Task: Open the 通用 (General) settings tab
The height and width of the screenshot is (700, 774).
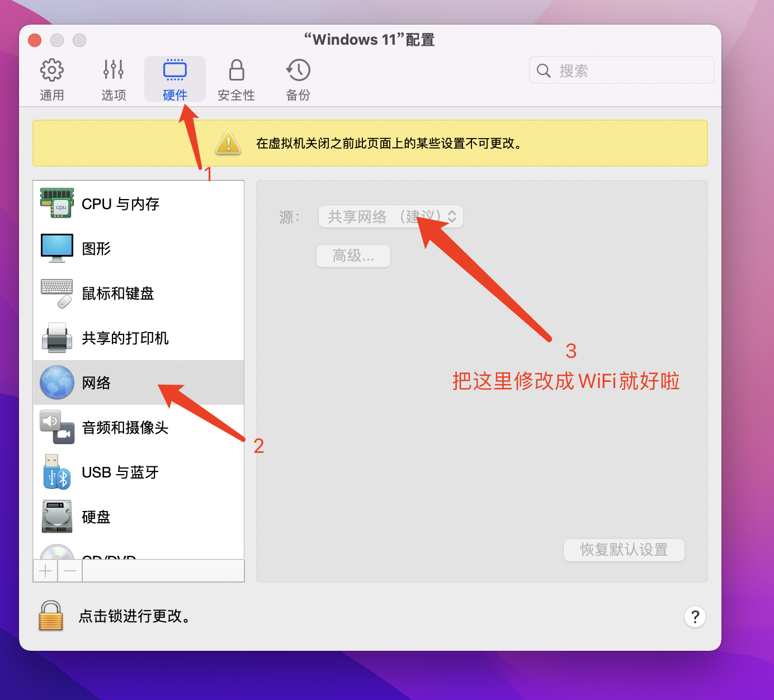Action: 51,78
